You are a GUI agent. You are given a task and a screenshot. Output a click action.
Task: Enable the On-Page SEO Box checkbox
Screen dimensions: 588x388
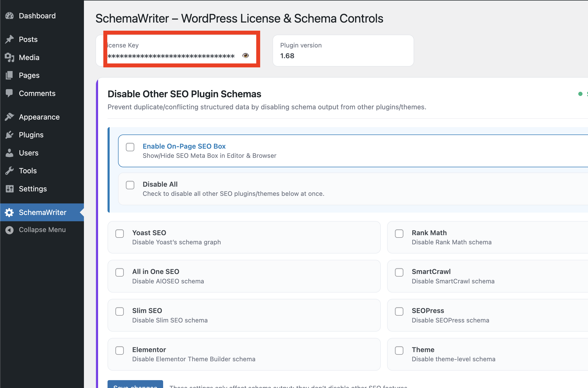coord(130,147)
